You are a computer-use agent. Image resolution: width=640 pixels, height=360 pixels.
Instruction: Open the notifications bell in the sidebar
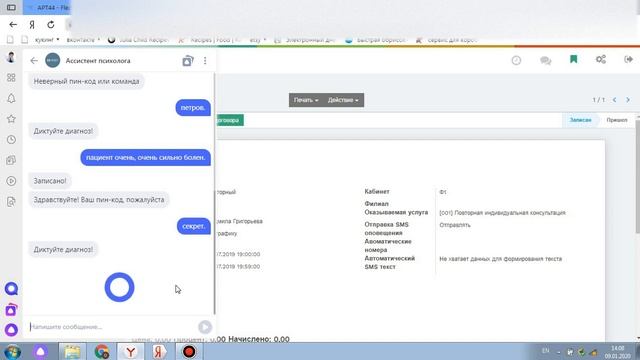point(11,98)
